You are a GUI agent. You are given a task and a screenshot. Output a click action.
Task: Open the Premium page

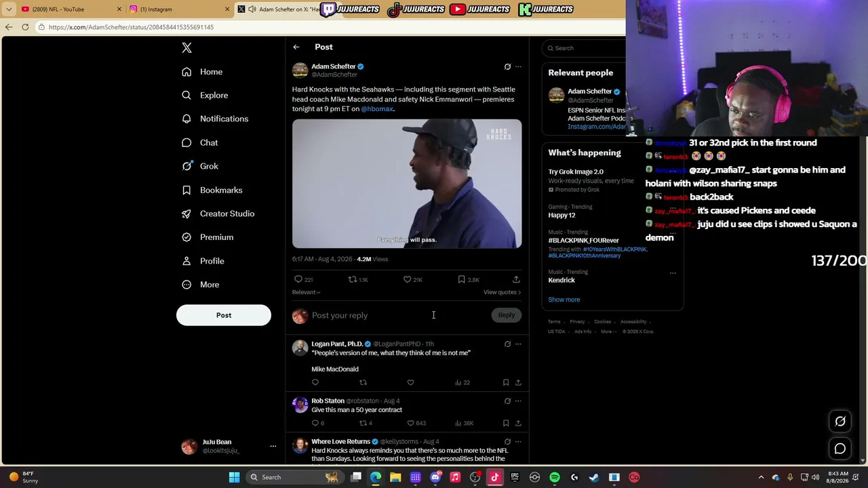[x=208, y=237]
